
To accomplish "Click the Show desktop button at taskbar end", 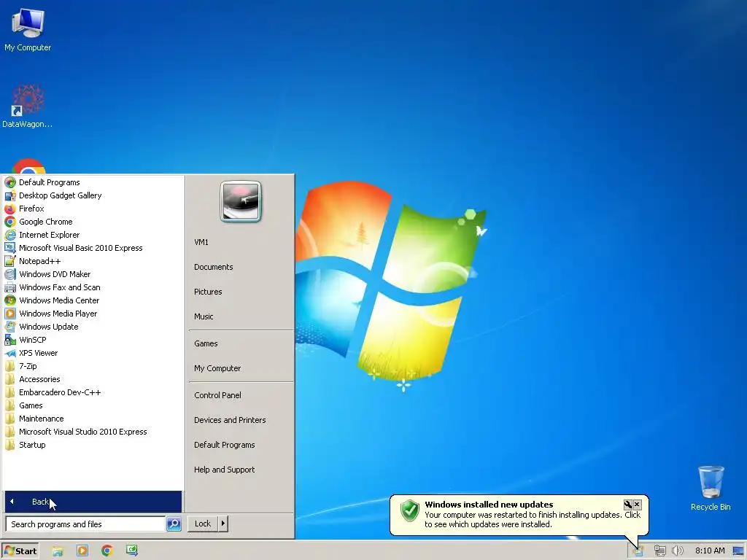I will point(738,551).
